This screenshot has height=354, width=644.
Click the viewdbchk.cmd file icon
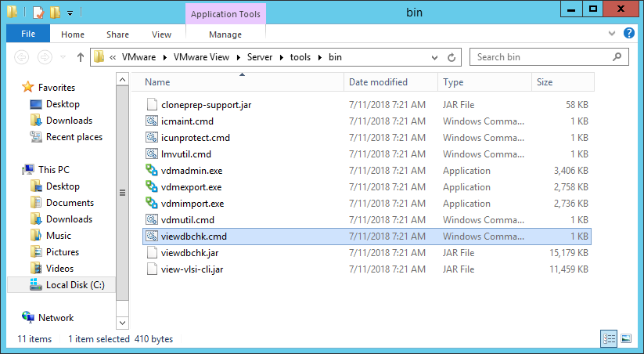pyautogui.click(x=152, y=236)
